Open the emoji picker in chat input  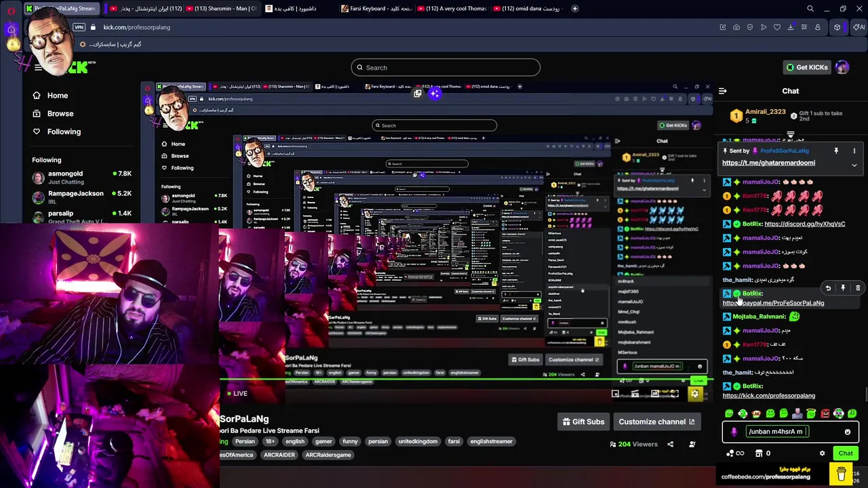tap(847, 432)
